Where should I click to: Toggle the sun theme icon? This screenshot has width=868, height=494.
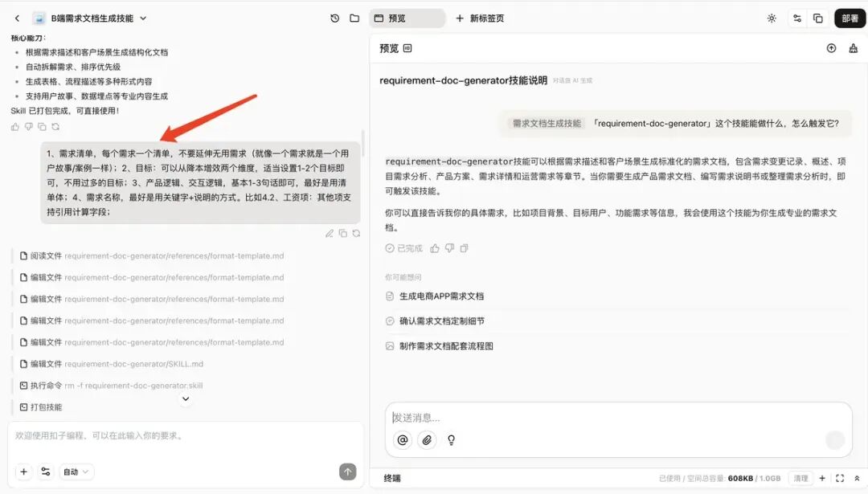pyautogui.click(x=772, y=18)
